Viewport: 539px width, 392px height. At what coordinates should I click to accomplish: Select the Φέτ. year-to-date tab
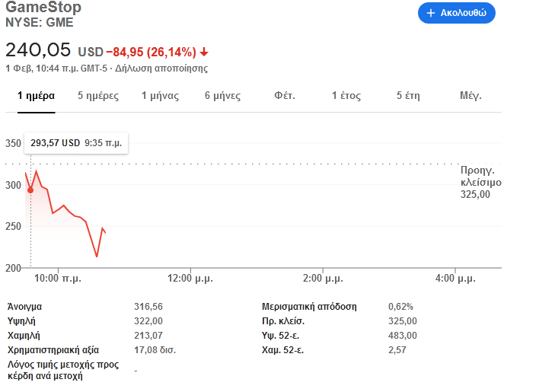click(285, 95)
